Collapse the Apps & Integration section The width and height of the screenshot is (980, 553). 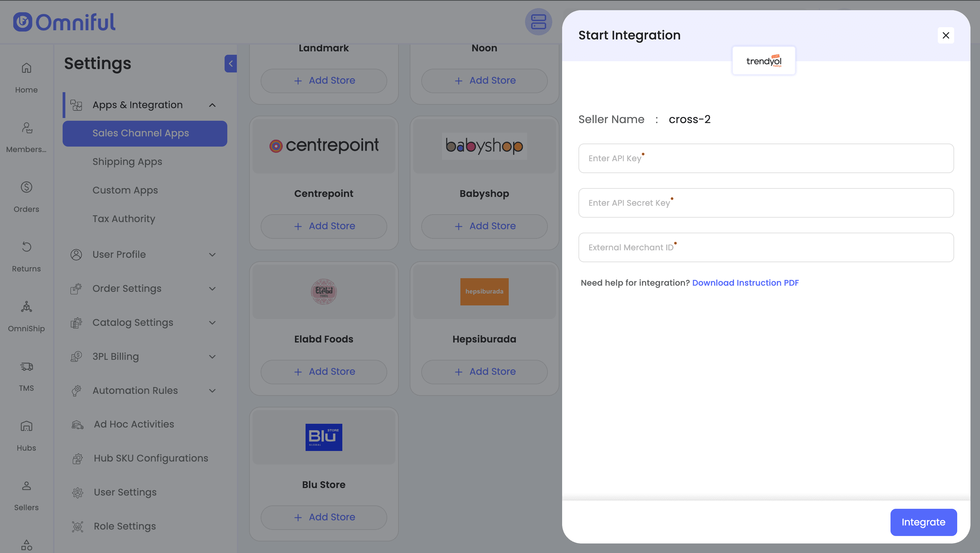212,105
